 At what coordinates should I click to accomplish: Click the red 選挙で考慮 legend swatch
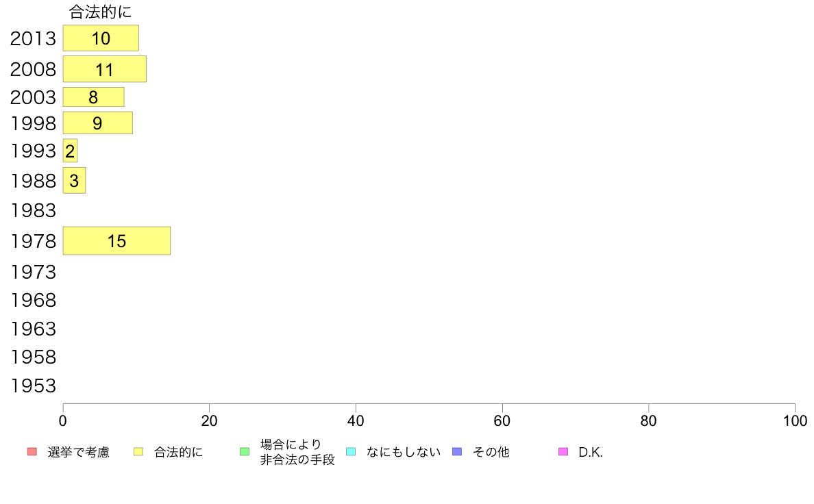[x=32, y=451]
